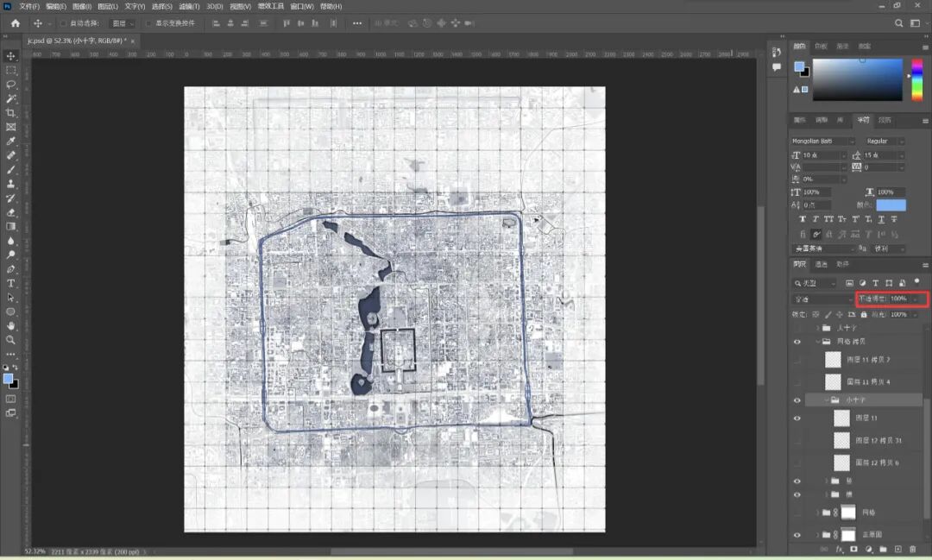This screenshot has height=560, width=932.
Task: Select the Hand tool
Action: pos(10,326)
